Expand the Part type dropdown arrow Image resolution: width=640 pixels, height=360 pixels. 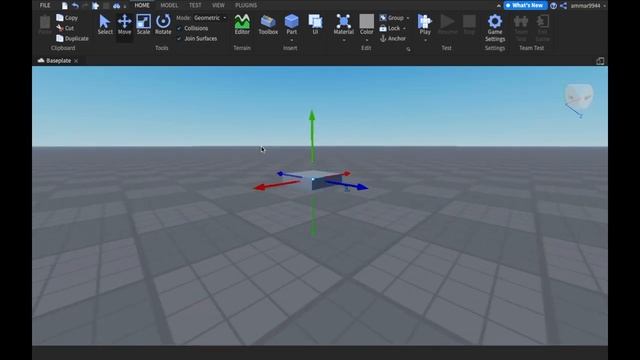(x=291, y=40)
